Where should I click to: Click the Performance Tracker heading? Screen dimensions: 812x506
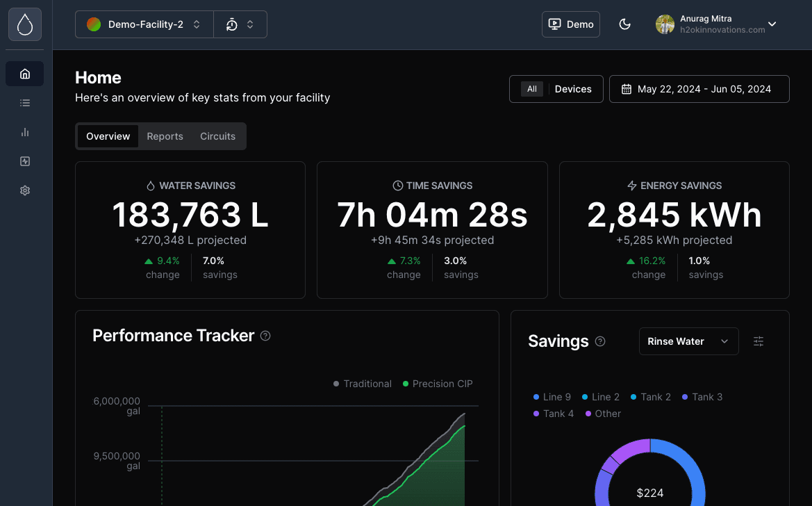[x=174, y=336]
